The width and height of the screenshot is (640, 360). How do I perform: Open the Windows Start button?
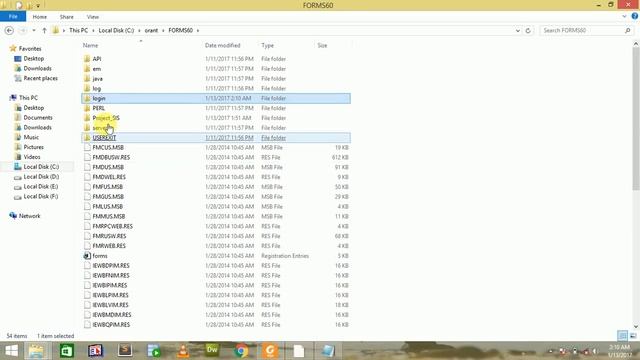tap(11, 351)
